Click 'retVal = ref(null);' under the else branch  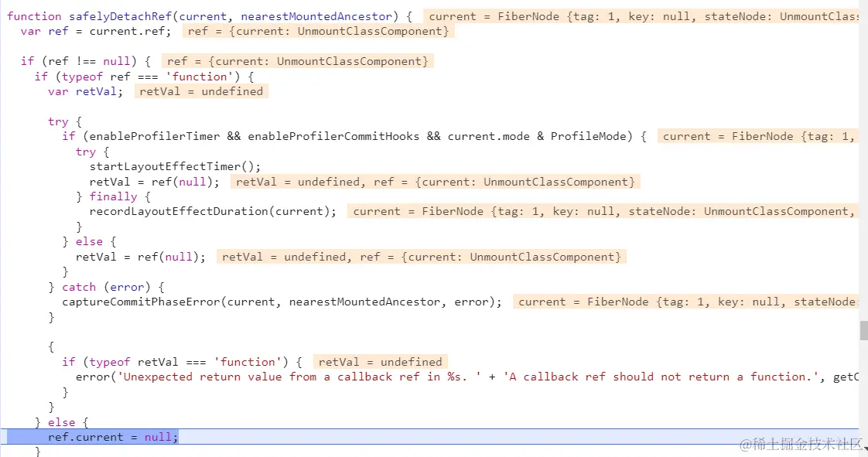(141, 257)
